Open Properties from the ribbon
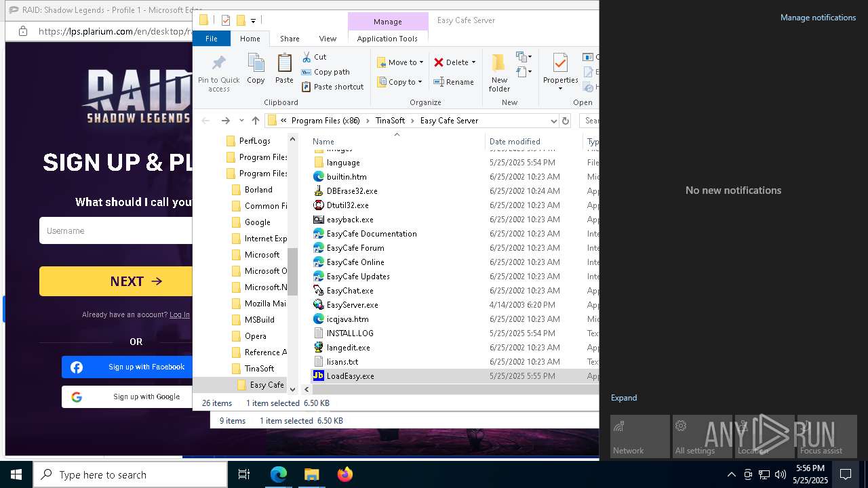Viewport: 868px width, 488px height. click(560, 73)
